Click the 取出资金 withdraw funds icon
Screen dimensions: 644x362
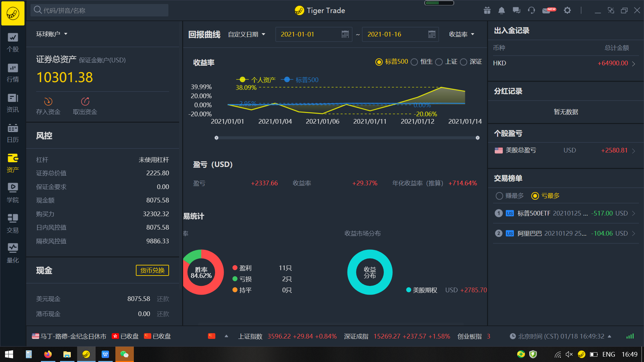point(85,101)
